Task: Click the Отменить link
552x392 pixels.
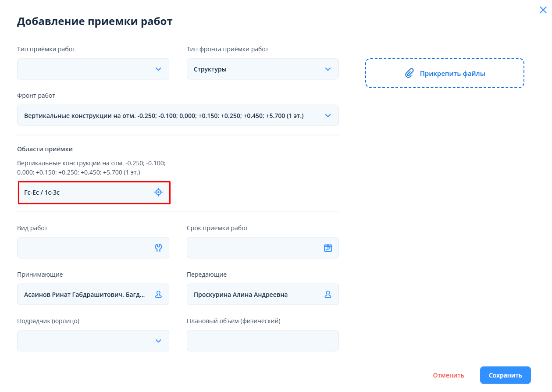Action: tap(448, 375)
